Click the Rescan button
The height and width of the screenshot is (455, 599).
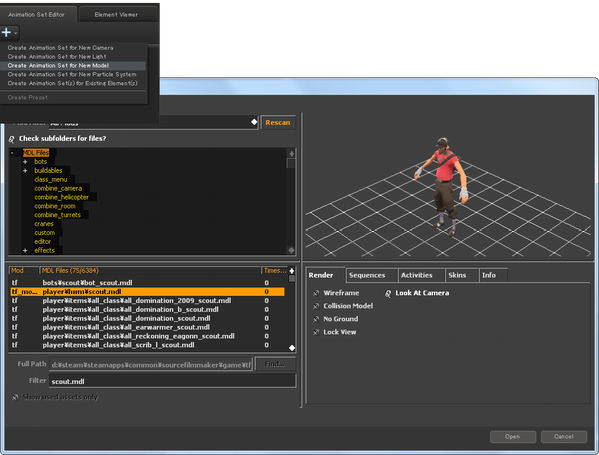point(278,123)
